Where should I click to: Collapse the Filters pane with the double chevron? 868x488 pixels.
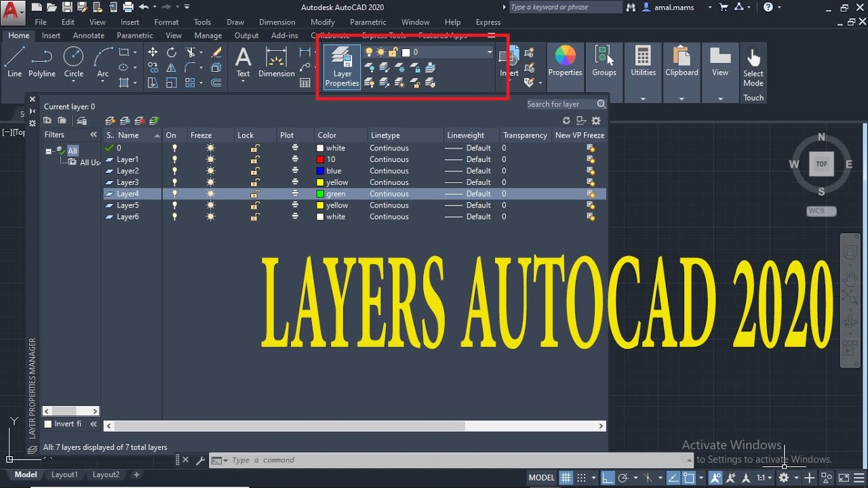pyautogui.click(x=94, y=135)
